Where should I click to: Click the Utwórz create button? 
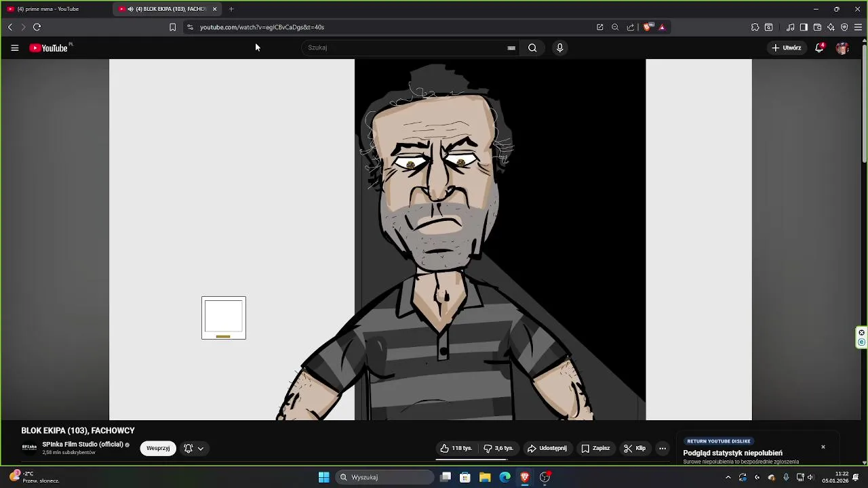[x=787, y=48]
